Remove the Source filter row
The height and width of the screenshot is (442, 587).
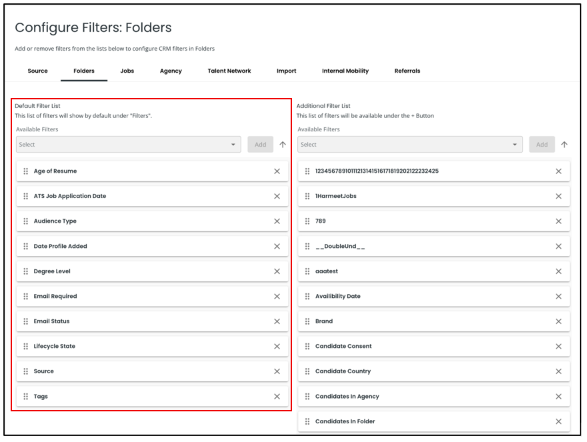(277, 372)
